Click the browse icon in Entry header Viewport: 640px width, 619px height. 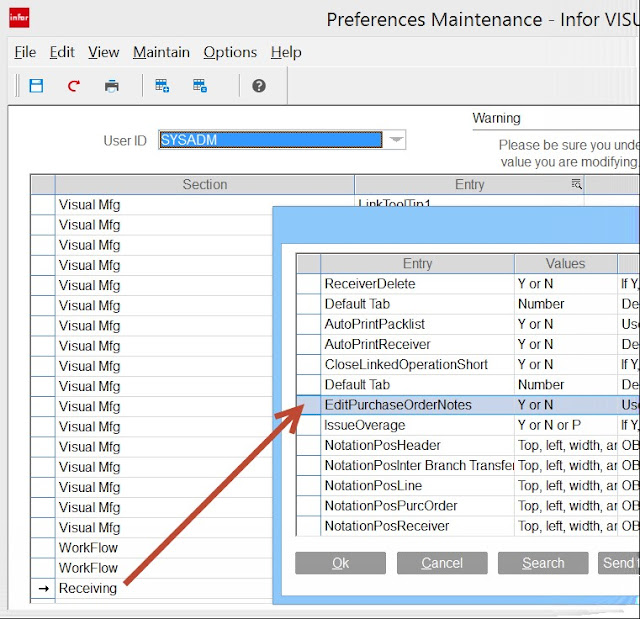(x=576, y=184)
